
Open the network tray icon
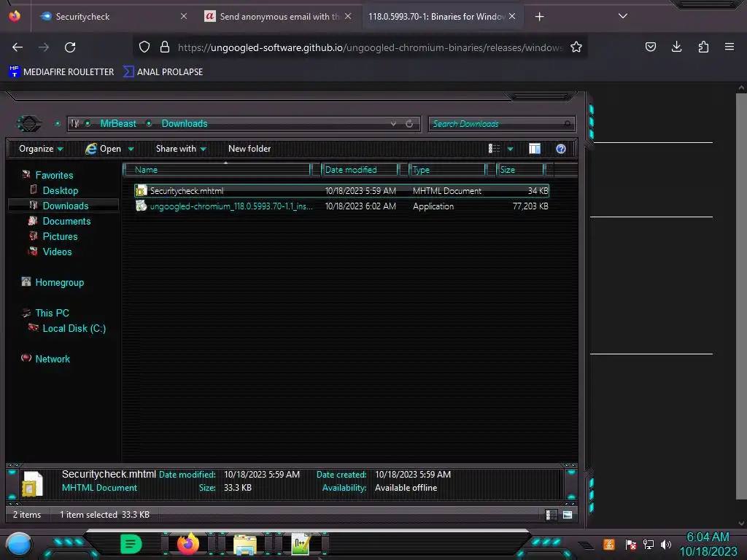click(x=649, y=545)
